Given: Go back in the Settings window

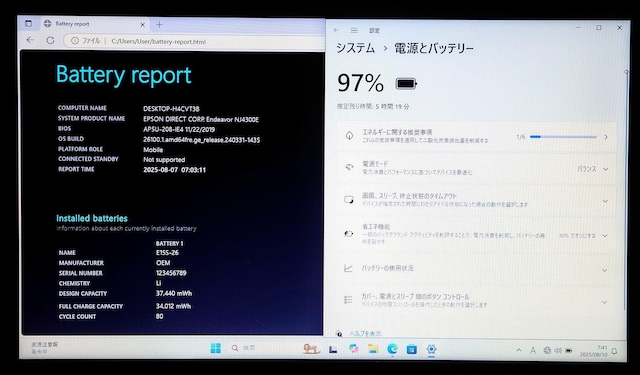Looking at the screenshot, I should tap(336, 30).
